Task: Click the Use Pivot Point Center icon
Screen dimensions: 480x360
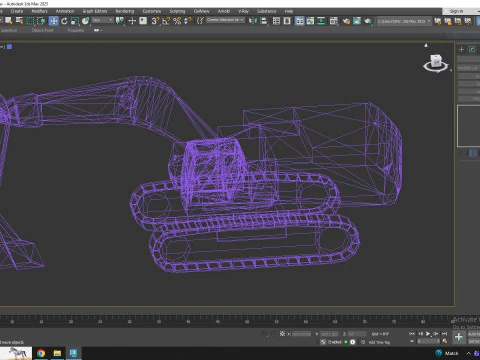Action: [x=119, y=21]
